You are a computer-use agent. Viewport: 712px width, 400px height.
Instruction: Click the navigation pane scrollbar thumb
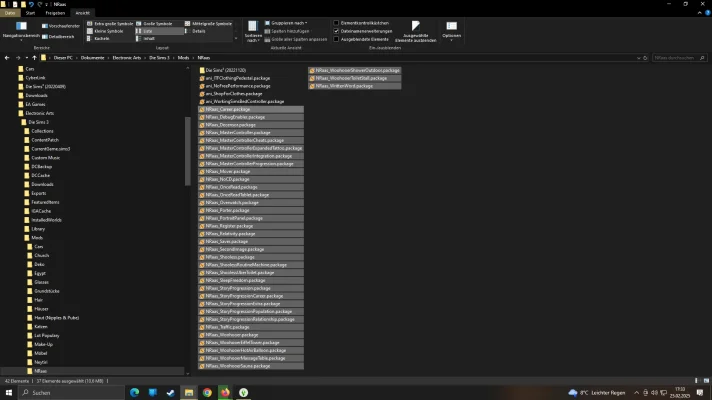click(188, 151)
